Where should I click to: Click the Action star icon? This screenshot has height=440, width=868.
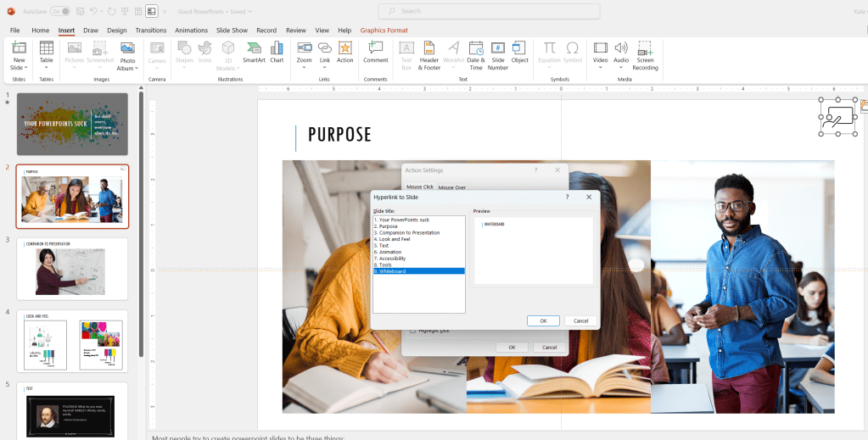tap(344, 53)
